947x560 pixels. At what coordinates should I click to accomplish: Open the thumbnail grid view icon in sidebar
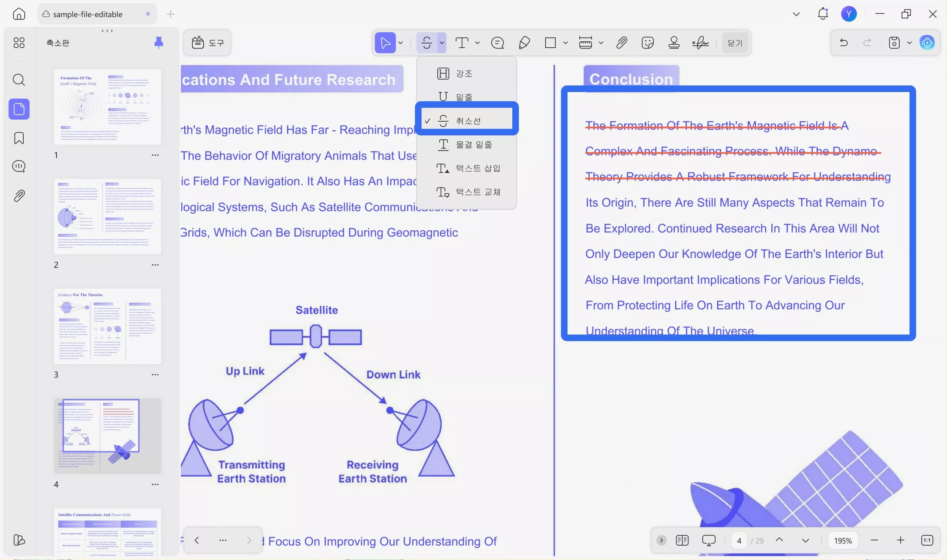coord(19,43)
